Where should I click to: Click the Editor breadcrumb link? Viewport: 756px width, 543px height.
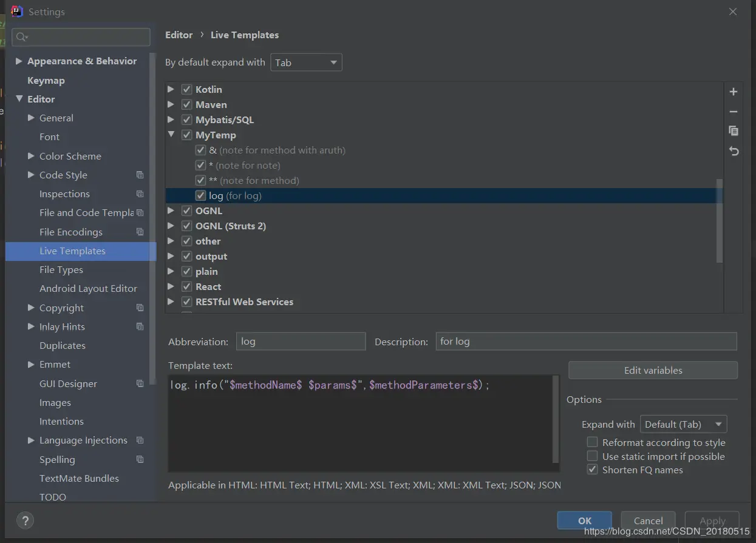click(179, 35)
